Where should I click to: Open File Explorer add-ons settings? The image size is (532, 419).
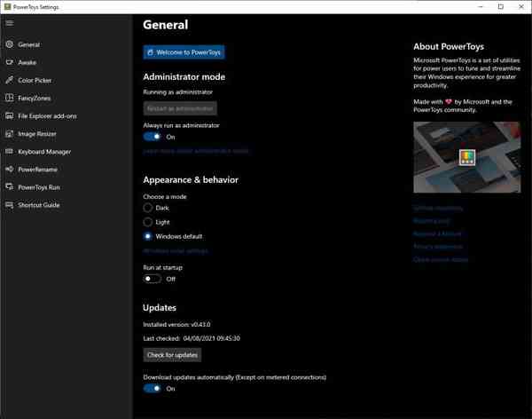pyautogui.click(x=47, y=115)
